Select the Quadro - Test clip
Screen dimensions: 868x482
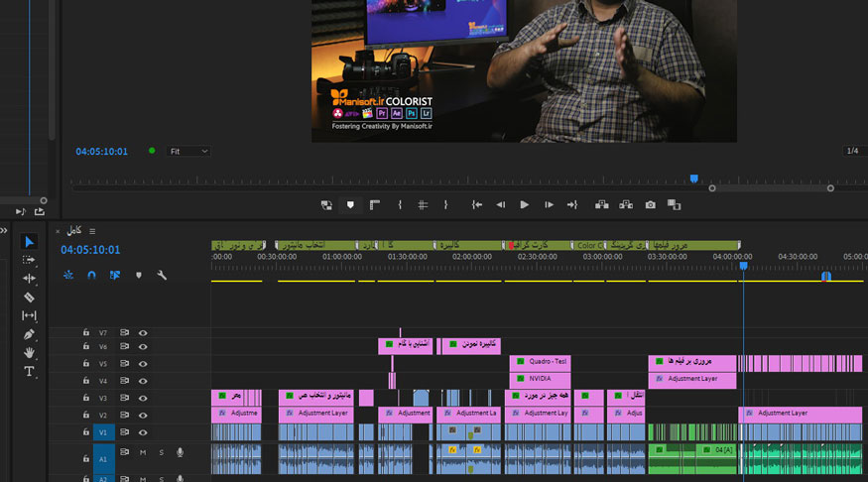540,362
